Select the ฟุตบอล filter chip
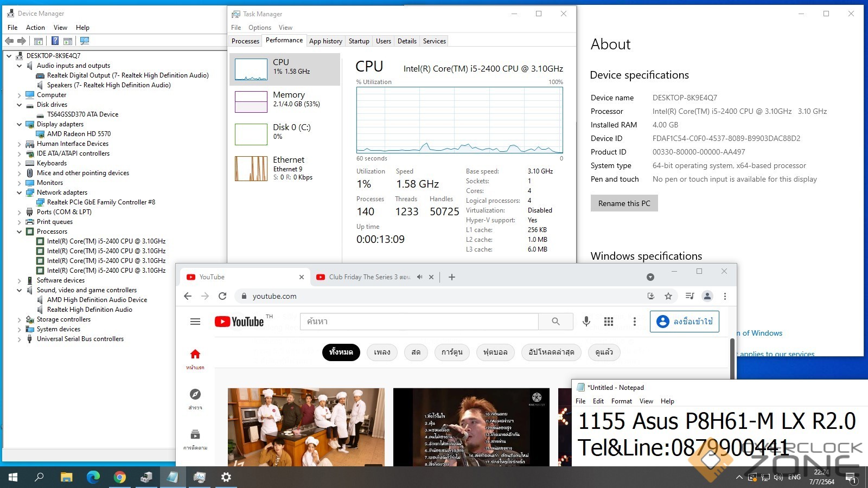The width and height of the screenshot is (868, 488). 495,352
